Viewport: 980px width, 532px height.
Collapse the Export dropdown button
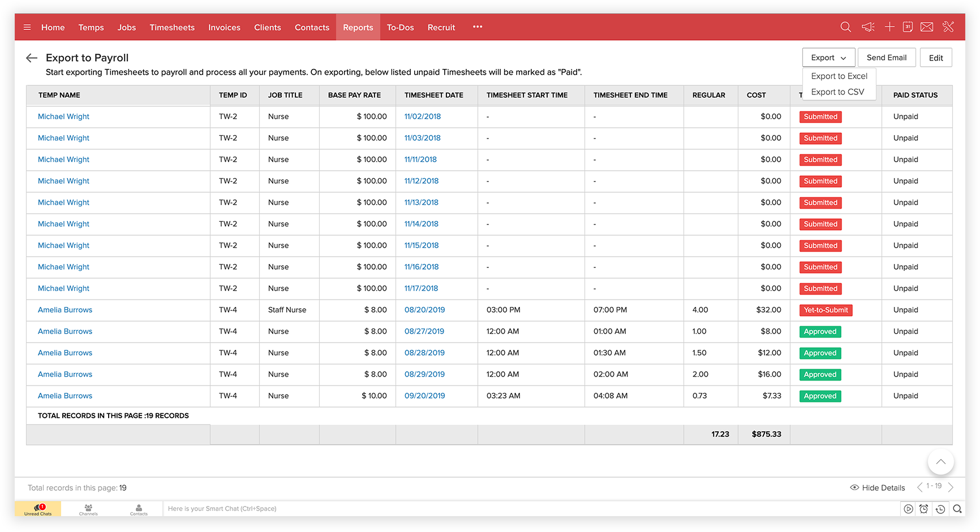[x=828, y=58]
